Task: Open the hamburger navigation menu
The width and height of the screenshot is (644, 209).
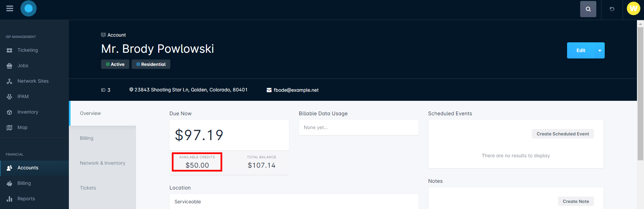Action: tap(10, 8)
